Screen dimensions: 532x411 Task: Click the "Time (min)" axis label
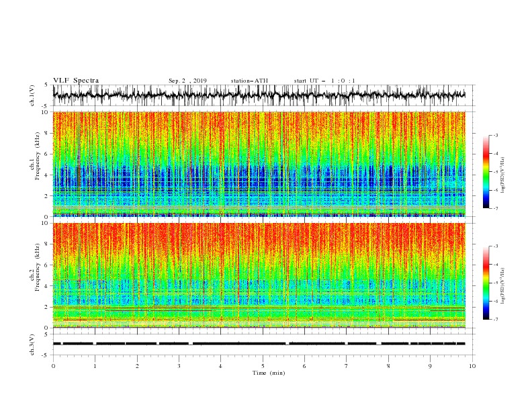click(269, 373)
